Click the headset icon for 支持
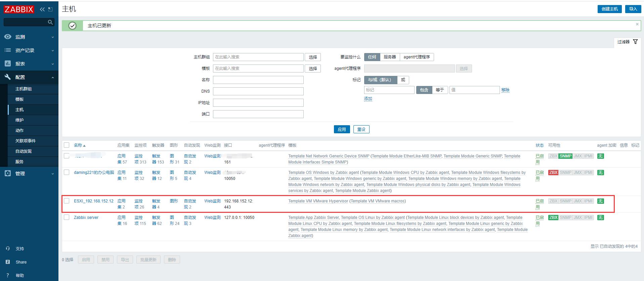 click(x=8, y=248)
